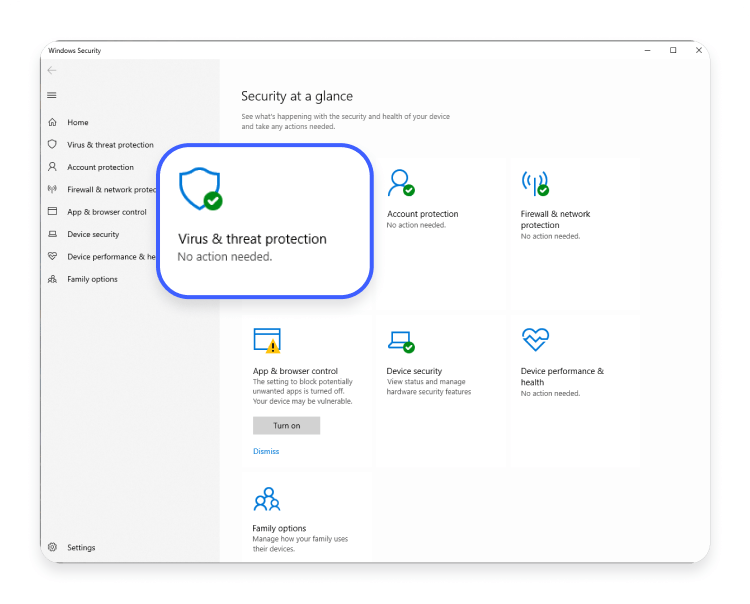Click the Device performance heart monitor icon
Image resolution: width=750 pixels, height=604 pixels.
pos(535,340)
